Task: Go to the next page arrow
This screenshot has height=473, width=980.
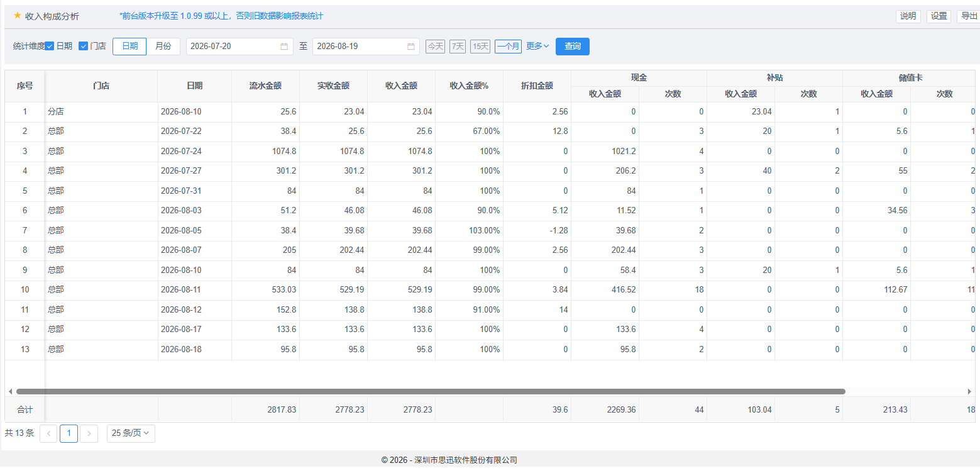Action: (89, 433)
